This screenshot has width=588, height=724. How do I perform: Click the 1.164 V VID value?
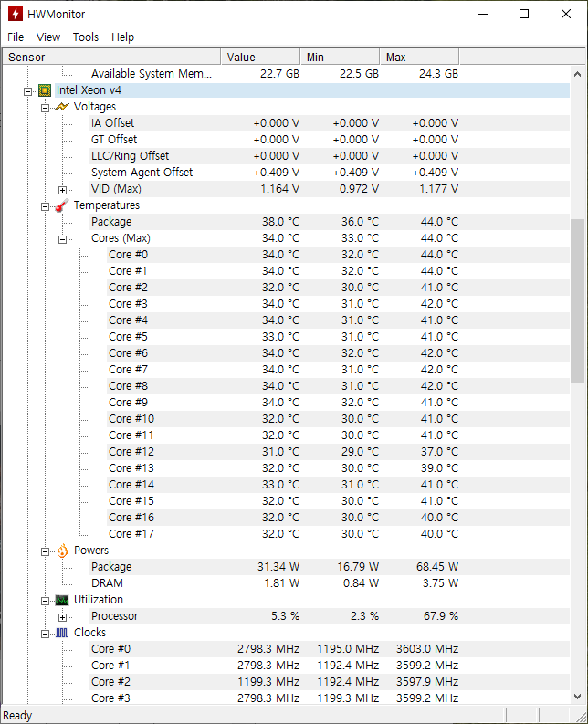pyautogui.click(x=280, y=189)
